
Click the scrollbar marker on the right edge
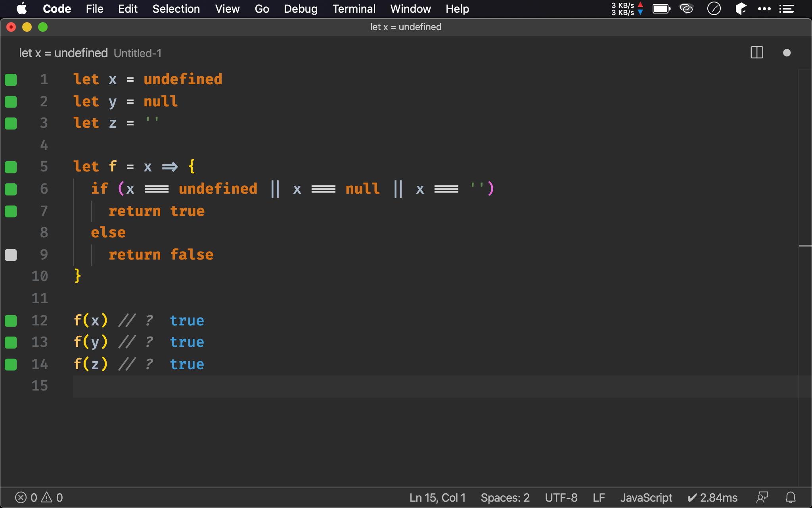(805, 246)
